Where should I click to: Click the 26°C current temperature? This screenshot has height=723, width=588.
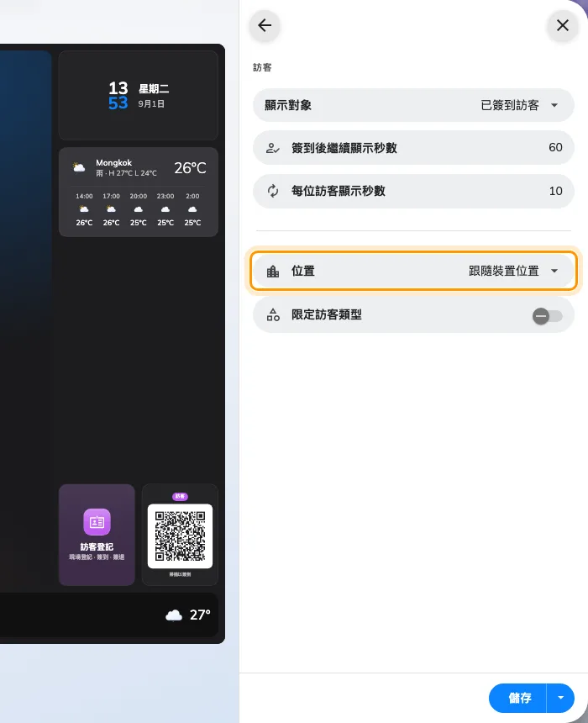(x=190, y=168)
